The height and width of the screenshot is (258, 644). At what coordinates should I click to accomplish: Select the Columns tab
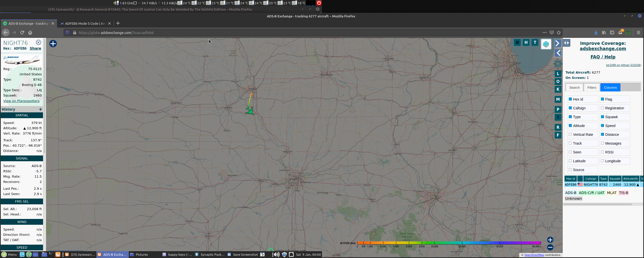(x=610, y=87)
